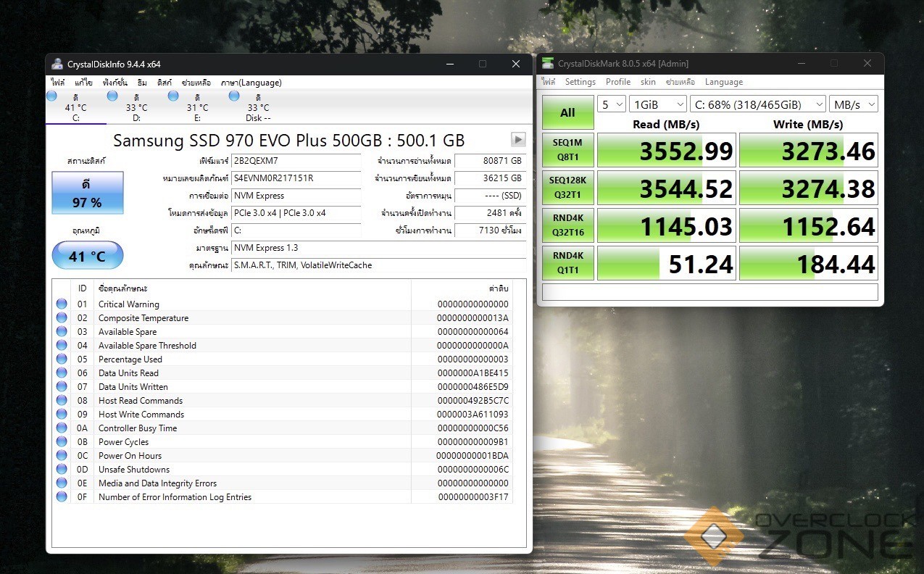Image resolution: width=924 pixels, height=574 pixels.
Task: Click the features field S.M.A.R.T., TRIM, VolatileWriteCache
Action: point(378,265)
